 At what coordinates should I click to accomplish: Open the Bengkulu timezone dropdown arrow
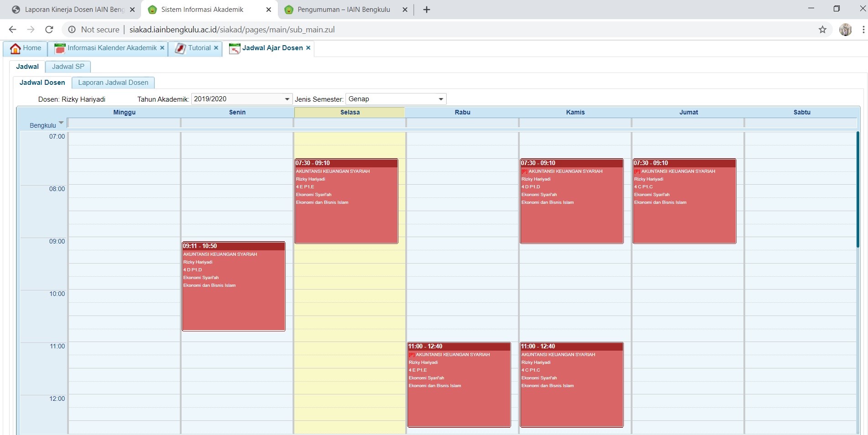61,123
